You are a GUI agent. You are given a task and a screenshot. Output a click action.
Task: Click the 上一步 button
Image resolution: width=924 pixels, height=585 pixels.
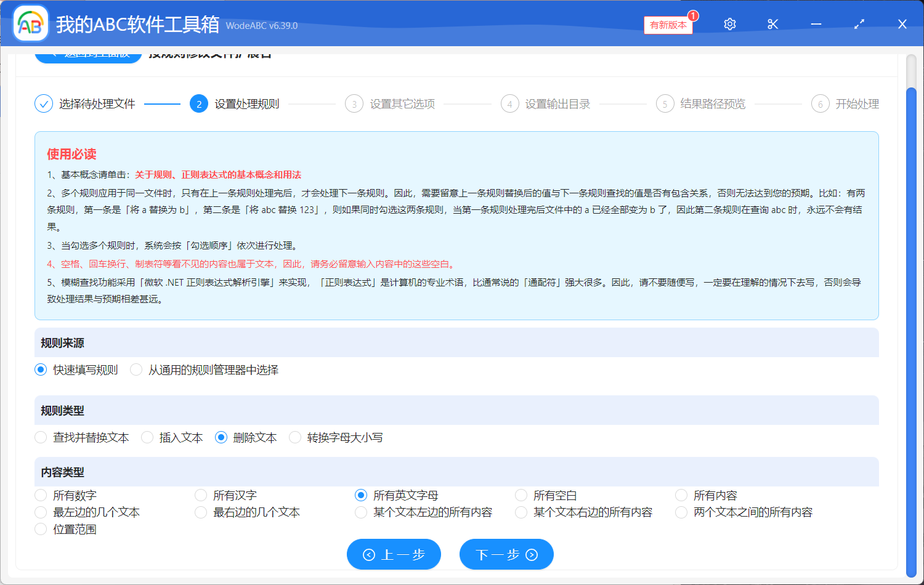(394, 554)
